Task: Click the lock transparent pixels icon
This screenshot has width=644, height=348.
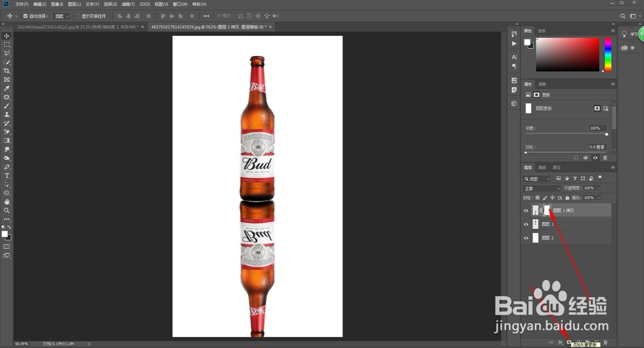Action: click(537, 198)
